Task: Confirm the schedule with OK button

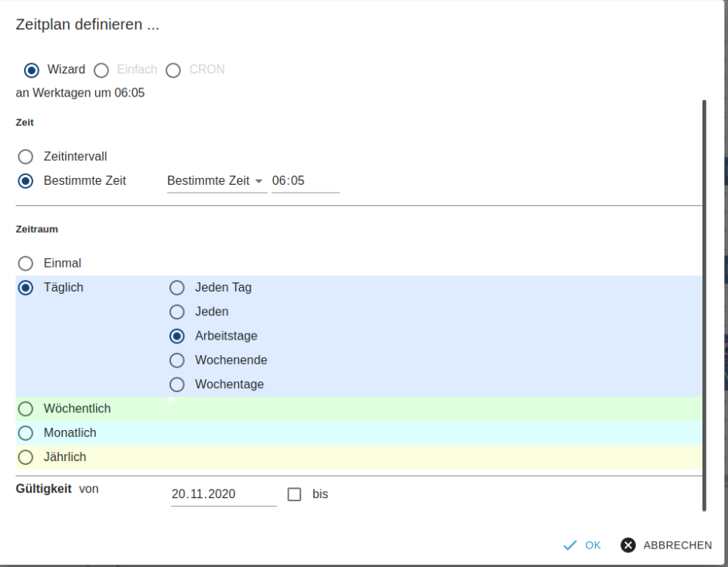Action: pos(583,545)
